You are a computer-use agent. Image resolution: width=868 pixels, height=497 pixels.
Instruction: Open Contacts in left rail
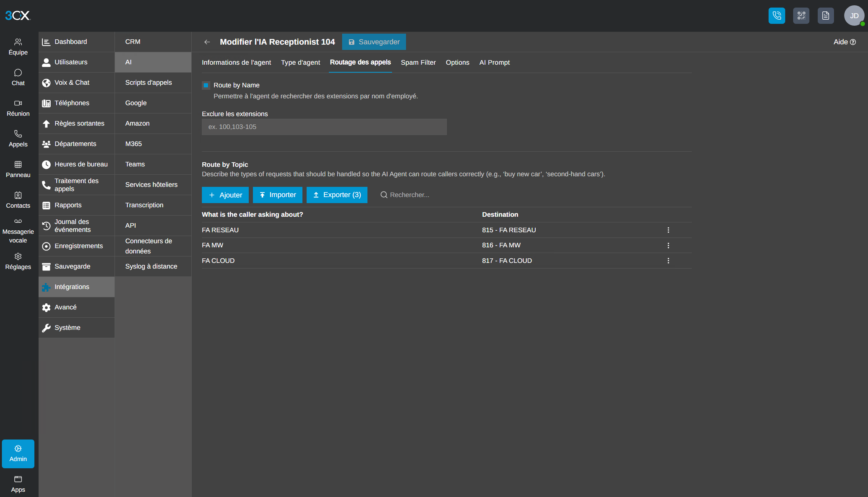coord(18,200)
